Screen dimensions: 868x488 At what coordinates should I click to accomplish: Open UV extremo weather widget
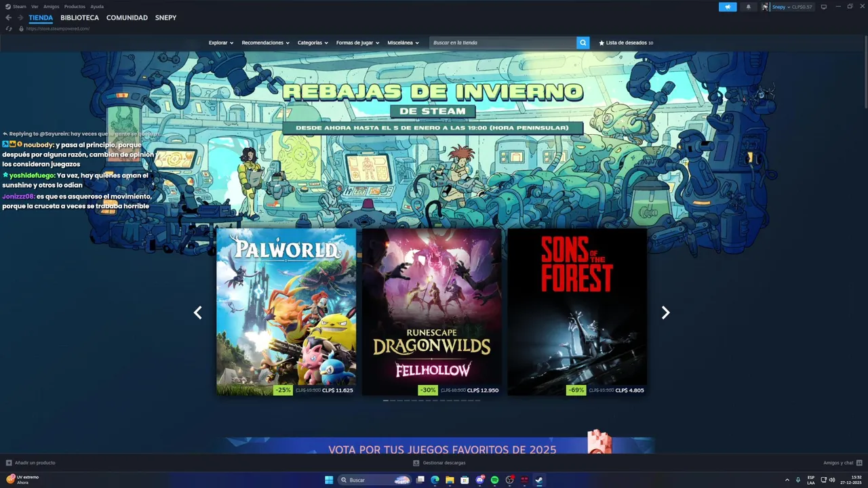(x=22, y=480)
